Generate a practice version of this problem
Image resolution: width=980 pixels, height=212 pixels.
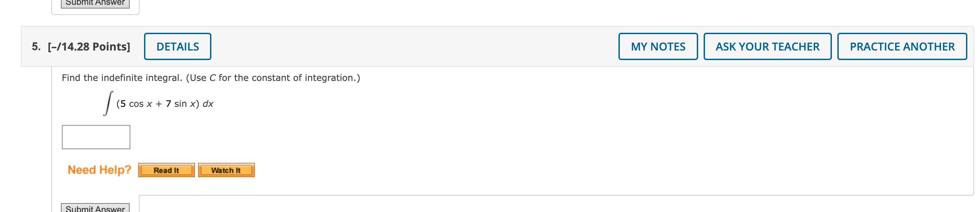902,46
